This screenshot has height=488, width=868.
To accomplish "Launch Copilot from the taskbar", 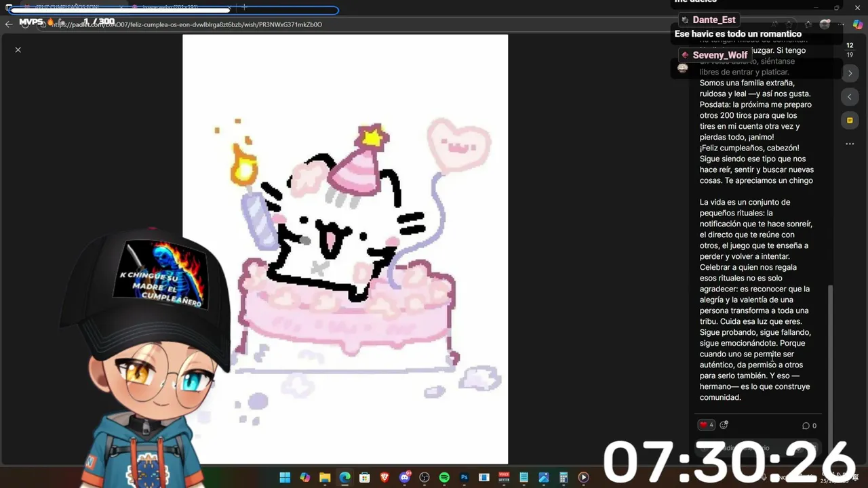I will pyautogui.click(x=305, y=477).
